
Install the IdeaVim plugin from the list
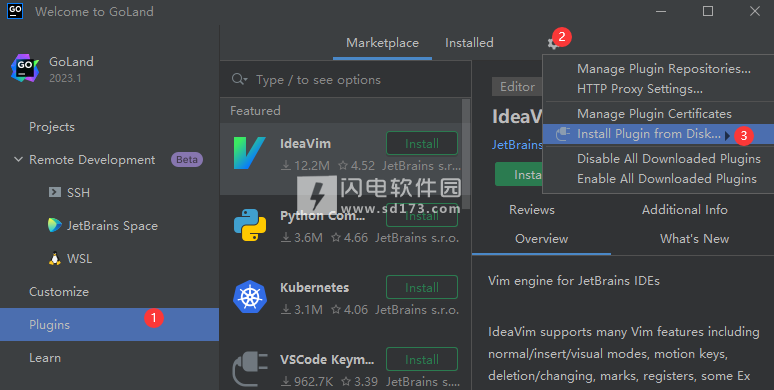422,144
